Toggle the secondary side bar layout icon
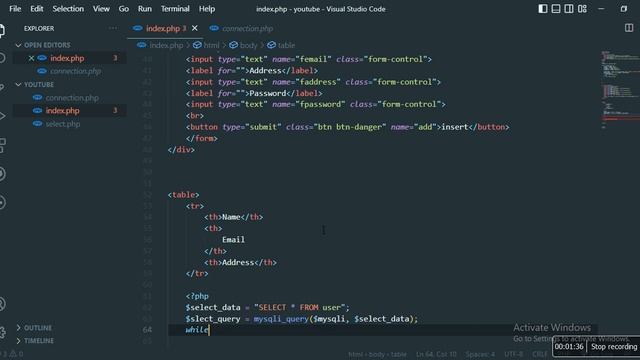Screen dimensions: 640x360 569,9
